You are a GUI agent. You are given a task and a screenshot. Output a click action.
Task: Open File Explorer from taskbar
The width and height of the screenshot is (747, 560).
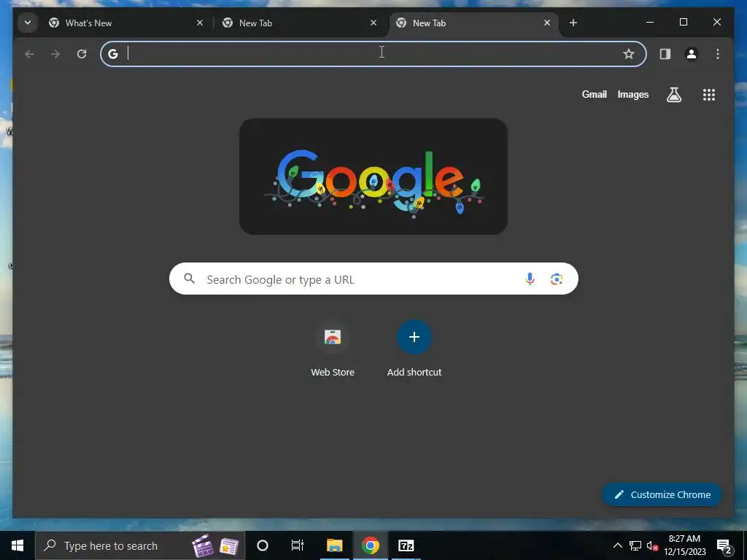(334, 545)
